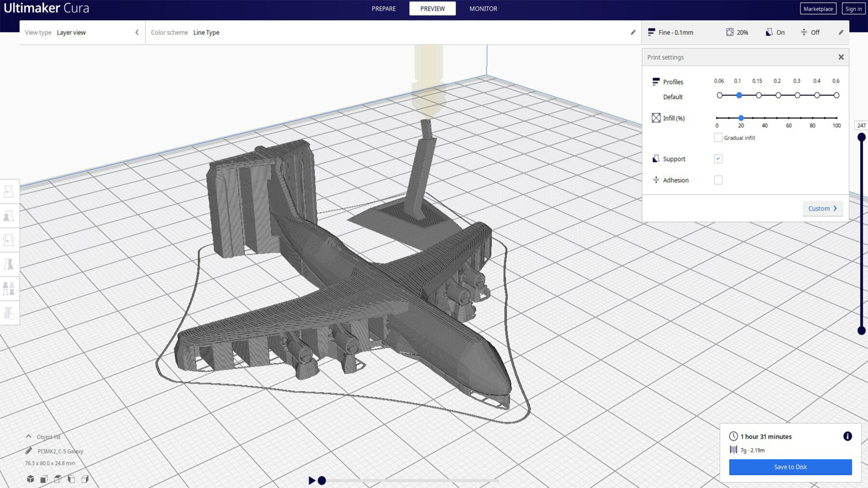Select the 3D view cube icon

30,479
